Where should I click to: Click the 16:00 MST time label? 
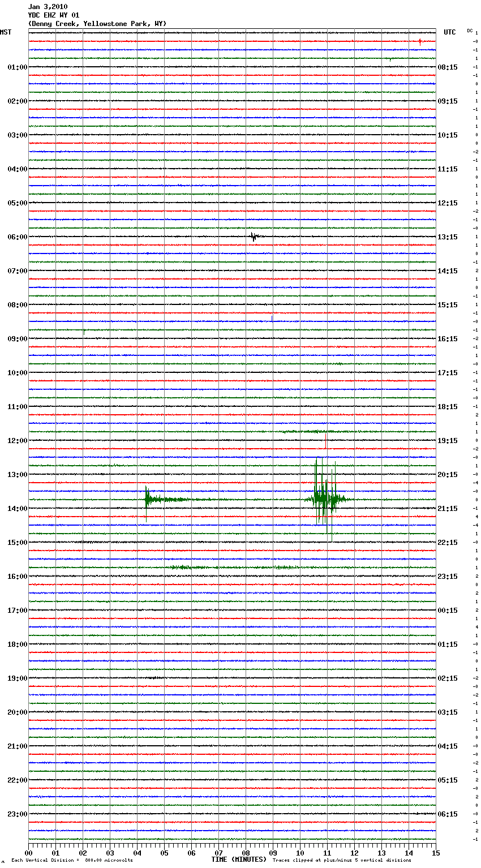pos(18,577)
